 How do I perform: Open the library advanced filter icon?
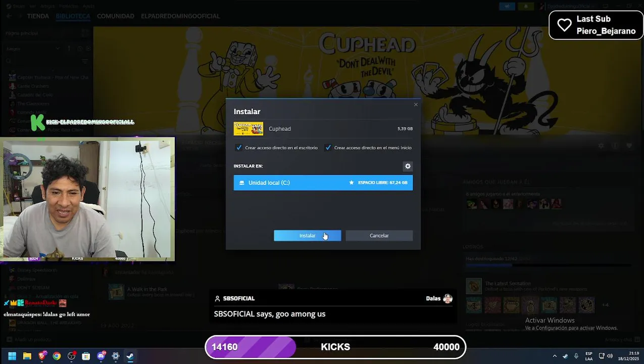click(85, 61)
